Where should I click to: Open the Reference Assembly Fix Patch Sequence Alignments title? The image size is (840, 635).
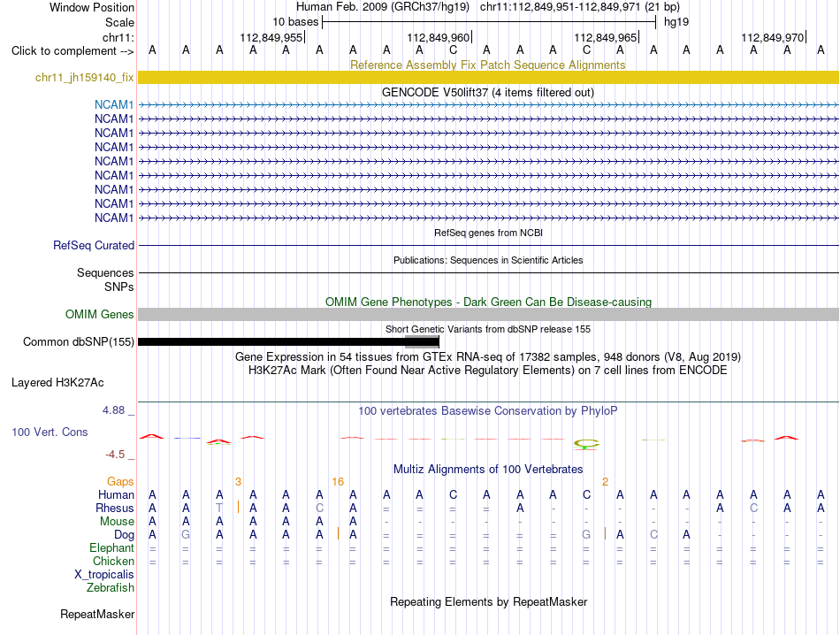pyautogui.click(x=488, y=65)
